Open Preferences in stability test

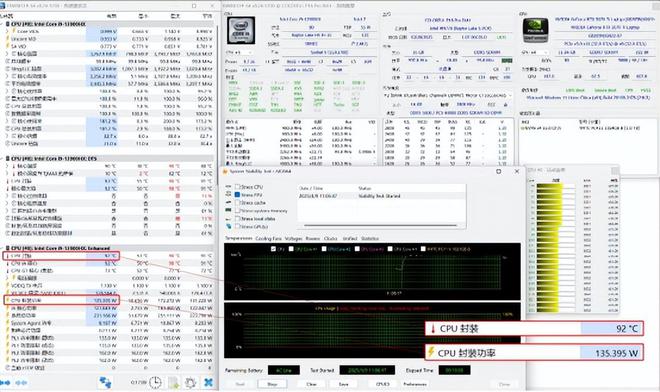tap(415, 384)
